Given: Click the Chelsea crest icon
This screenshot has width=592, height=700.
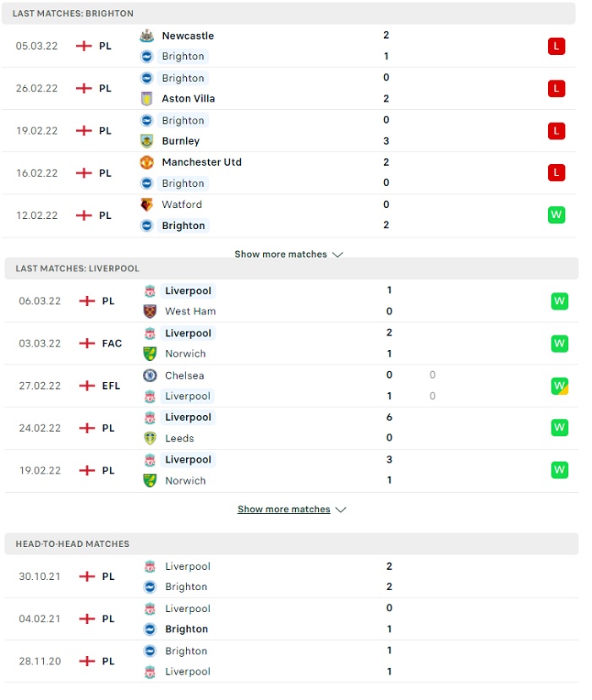Looking at the screenshot, I should pos(150,375).
